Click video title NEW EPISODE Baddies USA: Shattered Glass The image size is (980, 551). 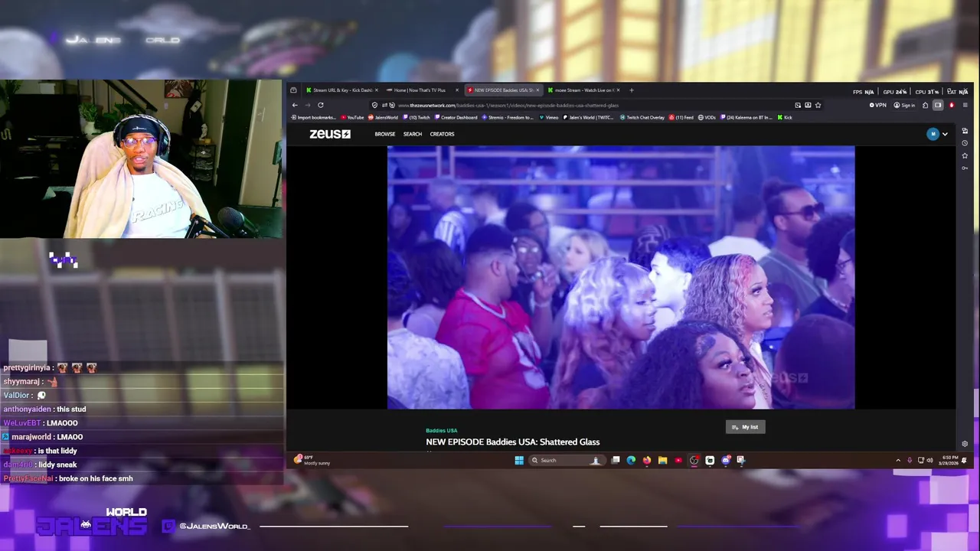coord(513,442)
